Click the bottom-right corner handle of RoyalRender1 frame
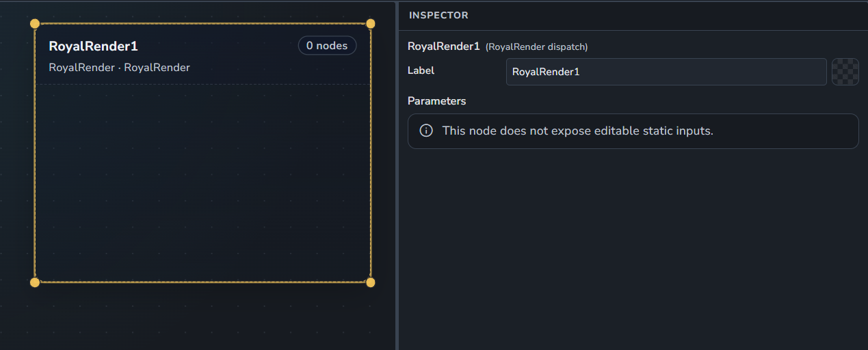The width and height of the screenshot is (868, 350). (371, 282)
